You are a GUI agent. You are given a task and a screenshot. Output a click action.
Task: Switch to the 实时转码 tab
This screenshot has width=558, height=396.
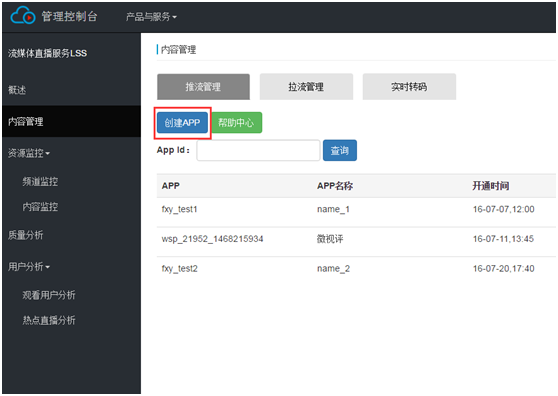(409, 87)
